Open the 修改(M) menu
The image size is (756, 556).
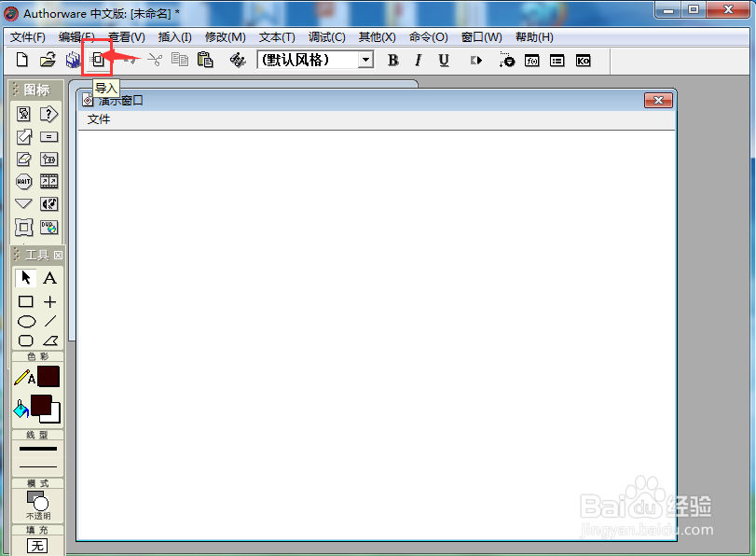point(226,37)
